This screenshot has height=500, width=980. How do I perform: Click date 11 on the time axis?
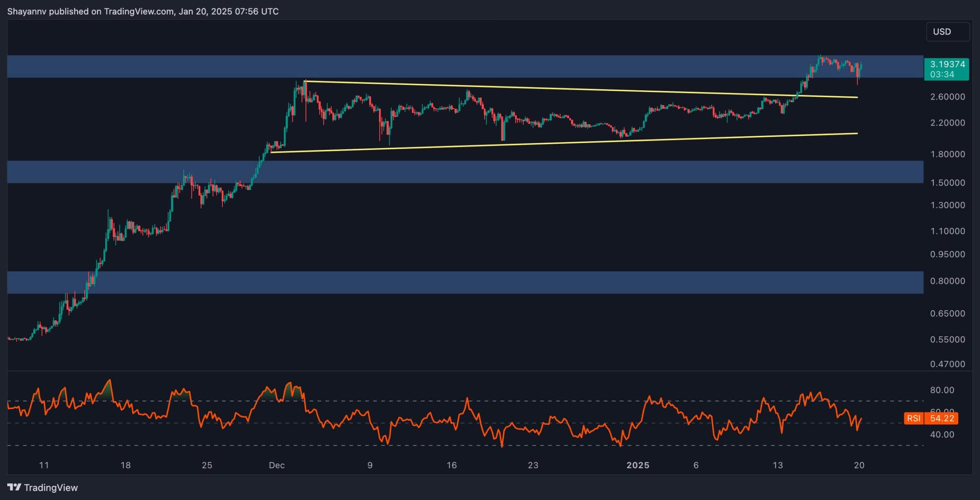[x=44, y=465]
